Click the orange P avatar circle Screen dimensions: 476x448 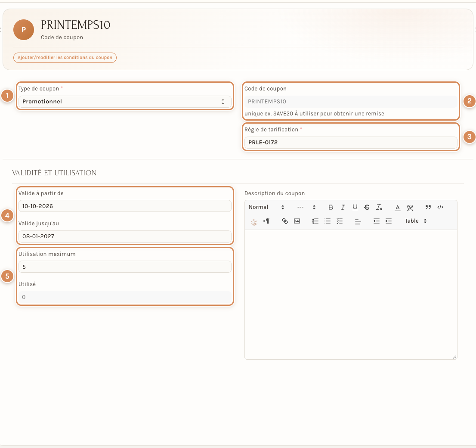(24, 30)
